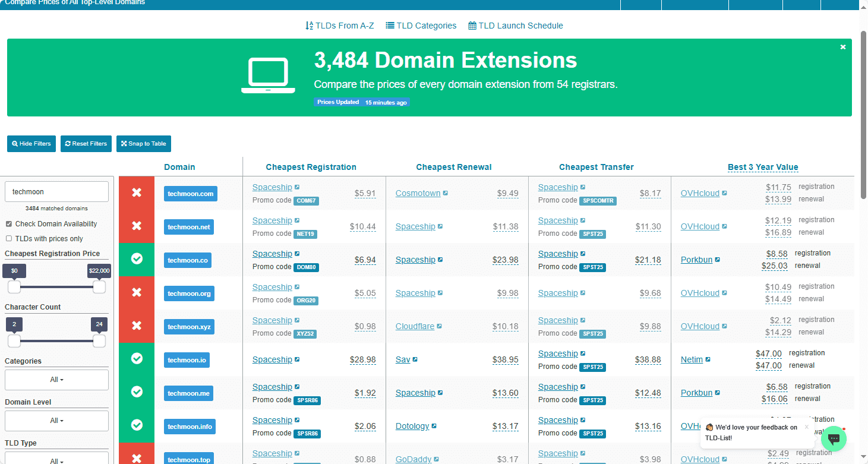The height and width of the screenshot is (464, 868).
Task: Click the available checkmark icon for techmoon.me
Action: (137, 393)
